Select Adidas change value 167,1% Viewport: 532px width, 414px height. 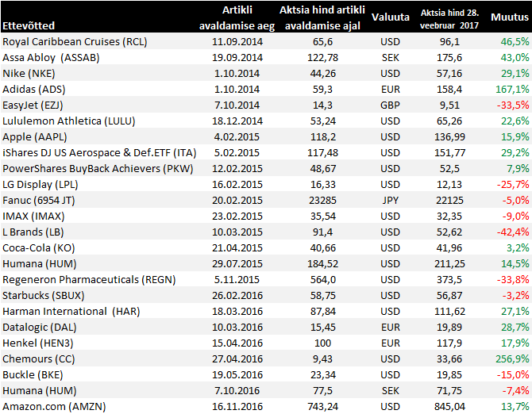511,89
